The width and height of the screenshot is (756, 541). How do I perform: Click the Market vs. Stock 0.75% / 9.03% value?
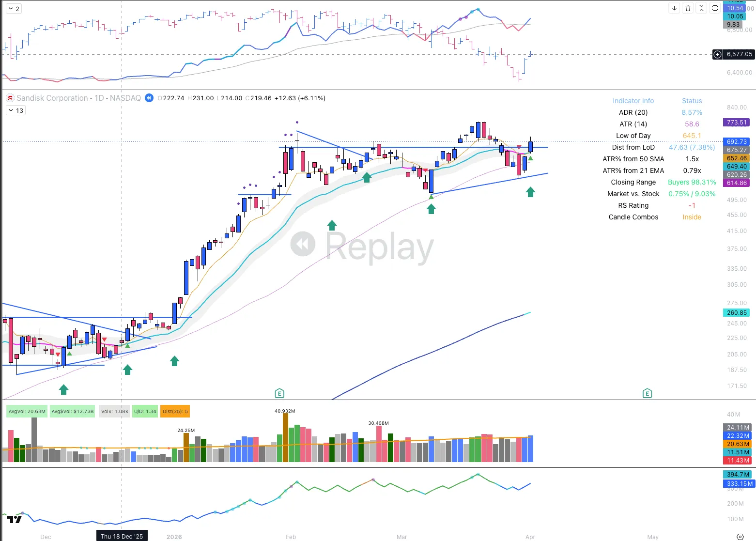click(x=692, y=194)
